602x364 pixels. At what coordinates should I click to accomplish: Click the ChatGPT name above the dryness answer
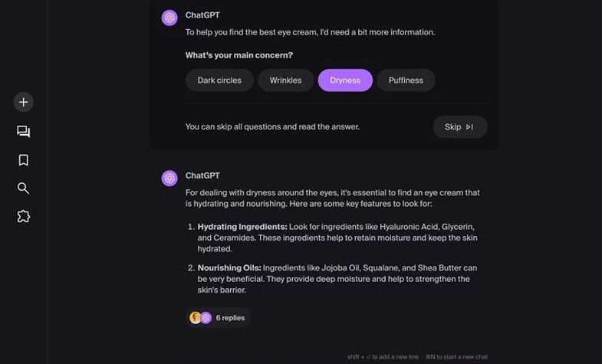click(202, 175)
